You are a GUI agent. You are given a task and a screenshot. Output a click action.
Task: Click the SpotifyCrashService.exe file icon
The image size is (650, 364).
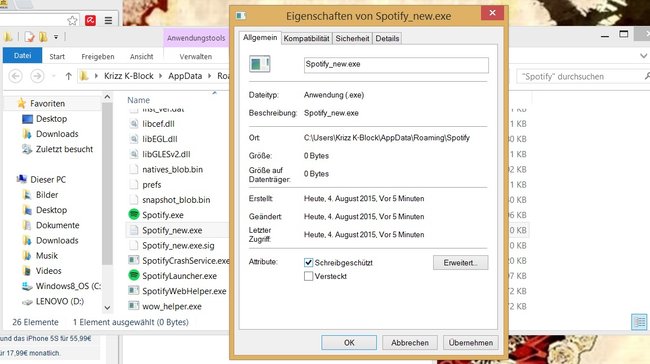click(x=133, y=260)
